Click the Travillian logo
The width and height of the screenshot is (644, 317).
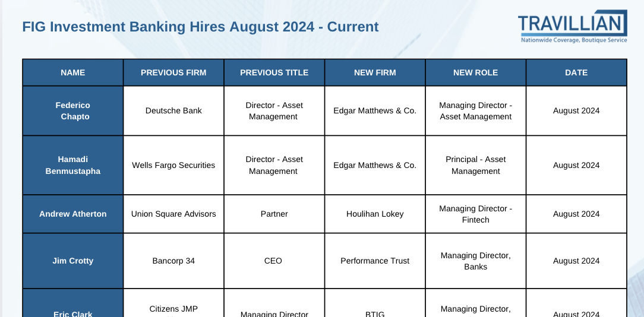572,23
